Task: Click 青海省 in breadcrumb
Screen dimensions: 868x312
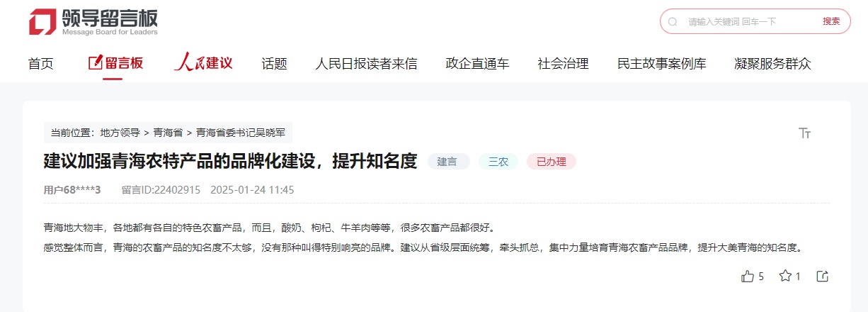Action: click(x=168, y=133)
